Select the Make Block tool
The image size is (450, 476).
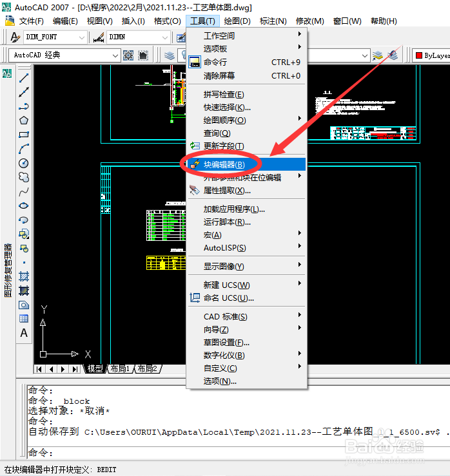[24, 249]
